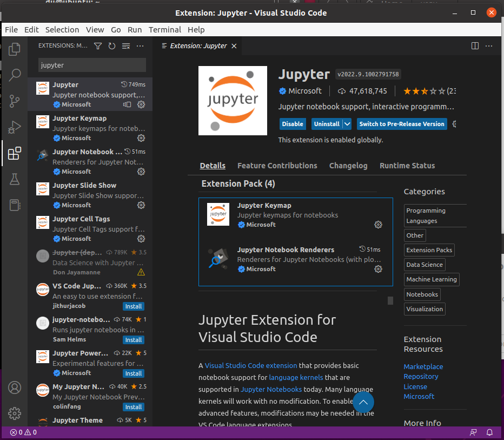
Task: Disable the Jupyter extension
Action: 293,124
